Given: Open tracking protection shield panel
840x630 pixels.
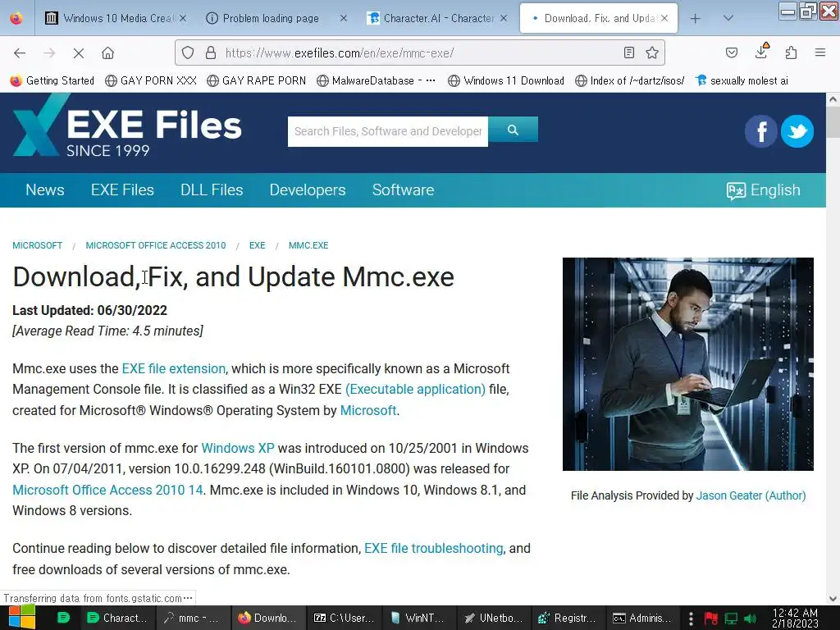Looking at the screenshot, I should click(188, 52).
